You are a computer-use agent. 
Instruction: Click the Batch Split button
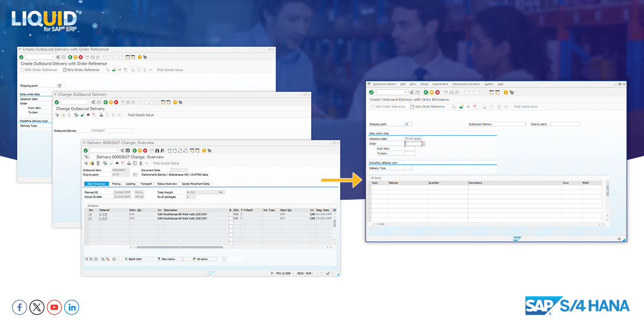[132, 259]
